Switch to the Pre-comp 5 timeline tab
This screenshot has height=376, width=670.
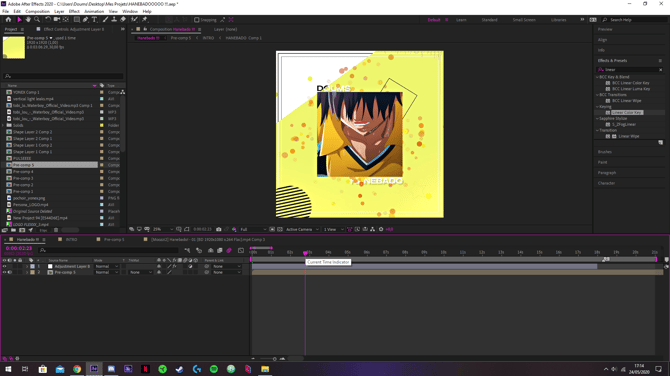click(114, 240)
